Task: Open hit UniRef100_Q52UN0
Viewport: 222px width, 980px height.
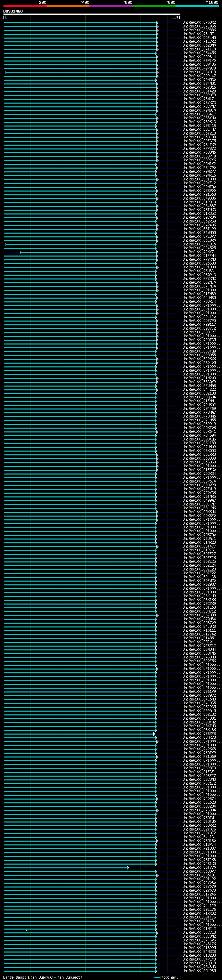Action: (x=199, y=45)
